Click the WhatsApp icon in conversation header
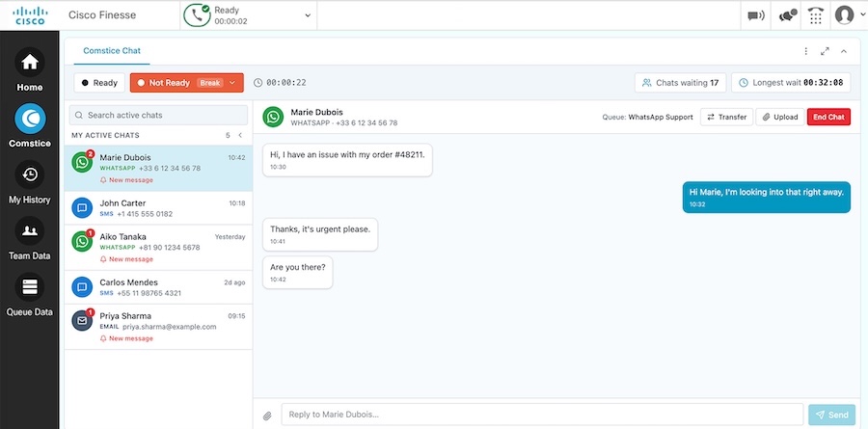Screen dimensions: 868x429 (273, 117)
